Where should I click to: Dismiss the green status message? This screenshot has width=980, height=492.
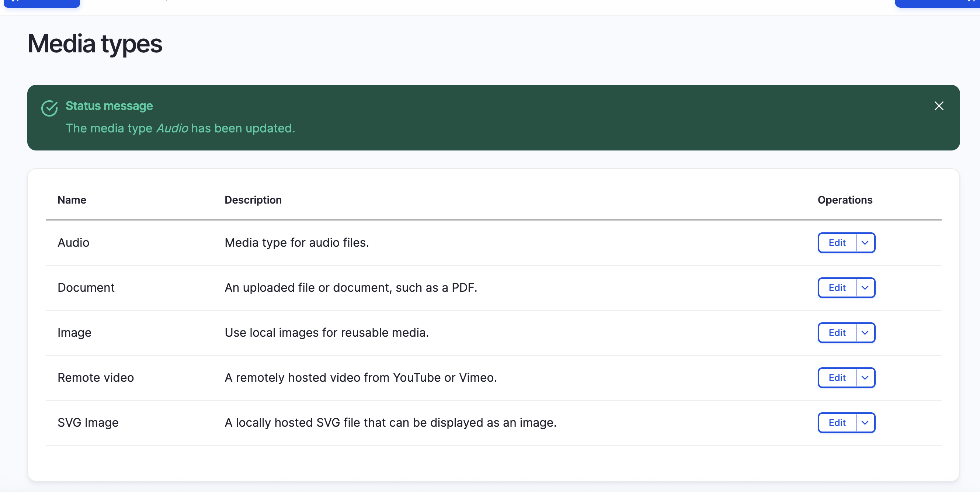pos(939,106)
